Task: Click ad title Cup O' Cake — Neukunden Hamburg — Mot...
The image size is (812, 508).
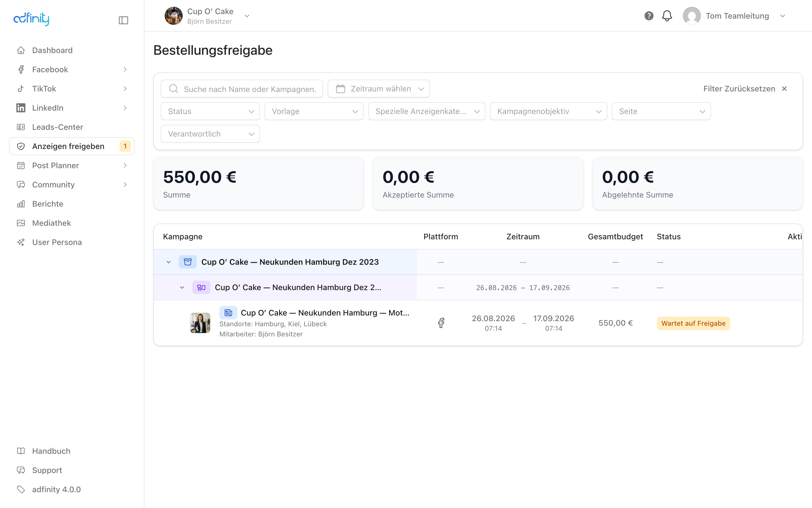Action: (x=325, y=313)
